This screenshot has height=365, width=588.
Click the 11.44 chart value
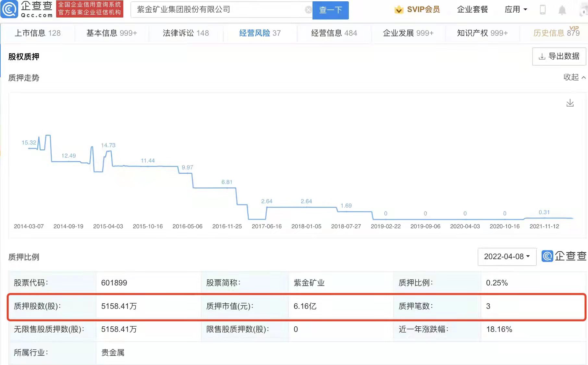(148, 160)
